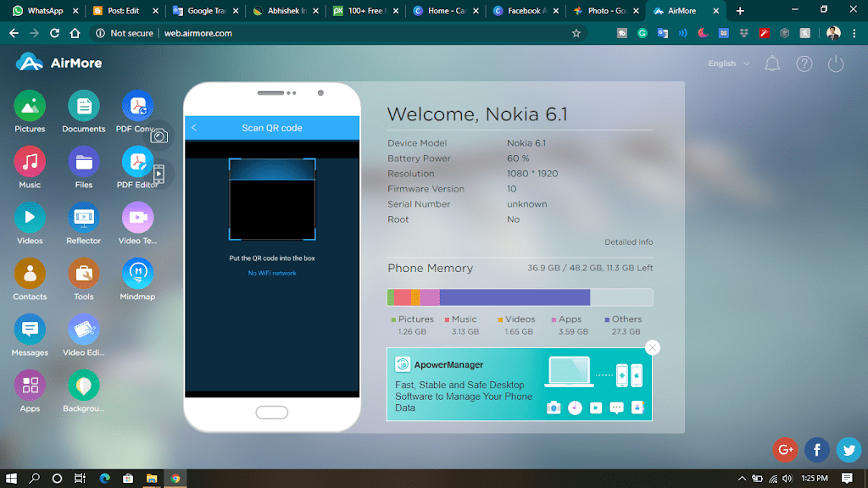Open the Pictures icon in AirMore
The width and height of the screenshot is (868, 488).
pyautogui.click(x=30, y=106)
